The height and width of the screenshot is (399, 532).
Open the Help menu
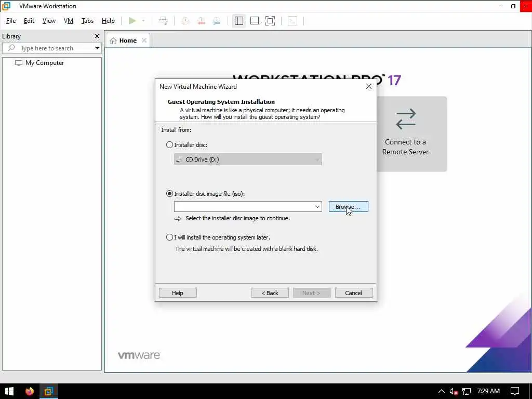108,21
